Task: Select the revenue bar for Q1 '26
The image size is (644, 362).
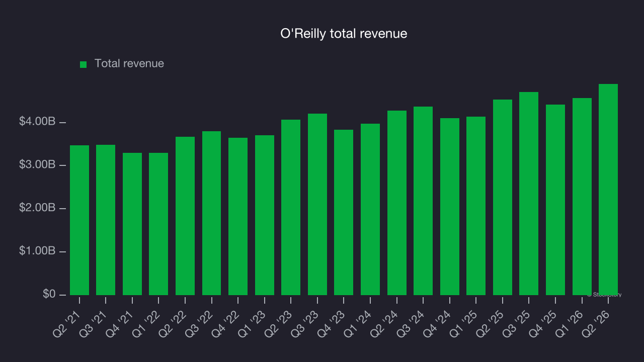Action: [582, 197]
